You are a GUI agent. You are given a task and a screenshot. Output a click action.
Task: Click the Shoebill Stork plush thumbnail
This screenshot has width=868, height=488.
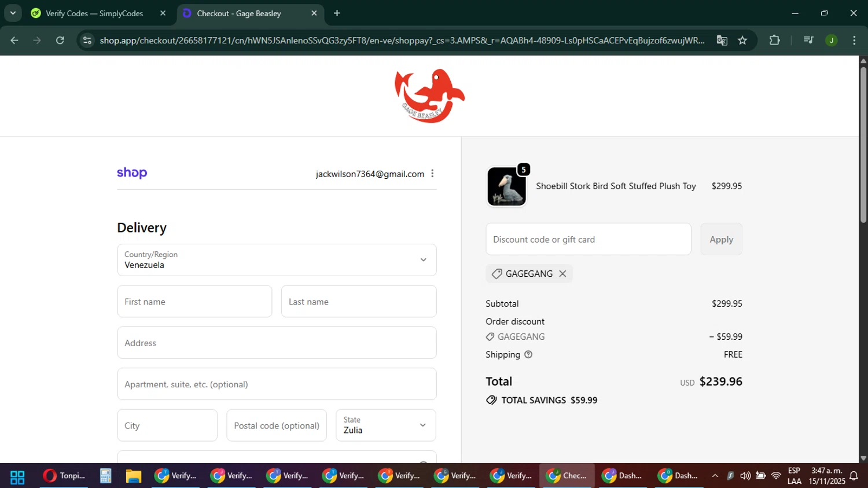[x=506, y=186]
